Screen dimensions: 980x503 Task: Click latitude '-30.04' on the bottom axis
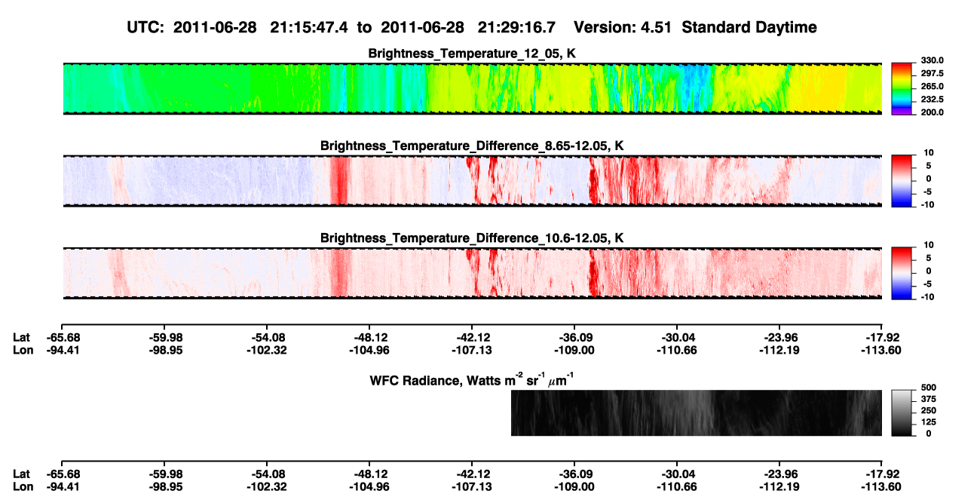tap(677, 474)
